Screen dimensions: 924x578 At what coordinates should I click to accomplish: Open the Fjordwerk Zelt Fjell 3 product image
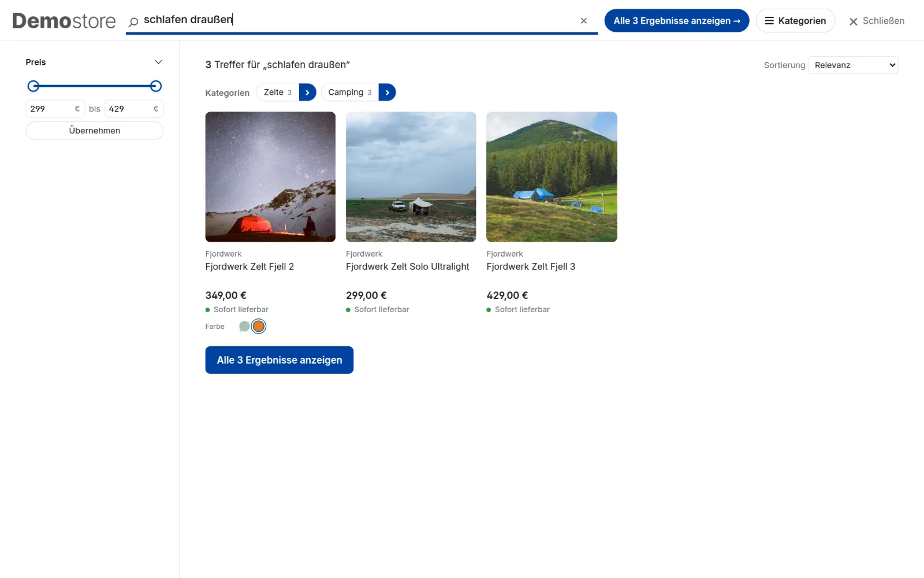point(552,177)
